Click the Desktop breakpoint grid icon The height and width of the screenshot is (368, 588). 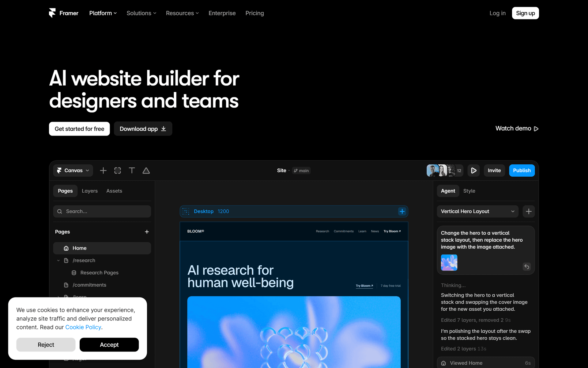tap(186, 211)
